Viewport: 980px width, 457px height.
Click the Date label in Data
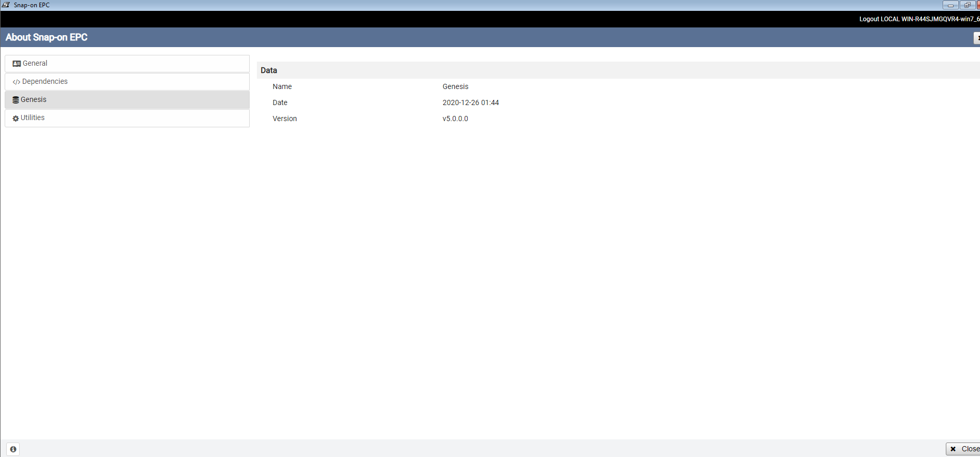coord(280,102)
